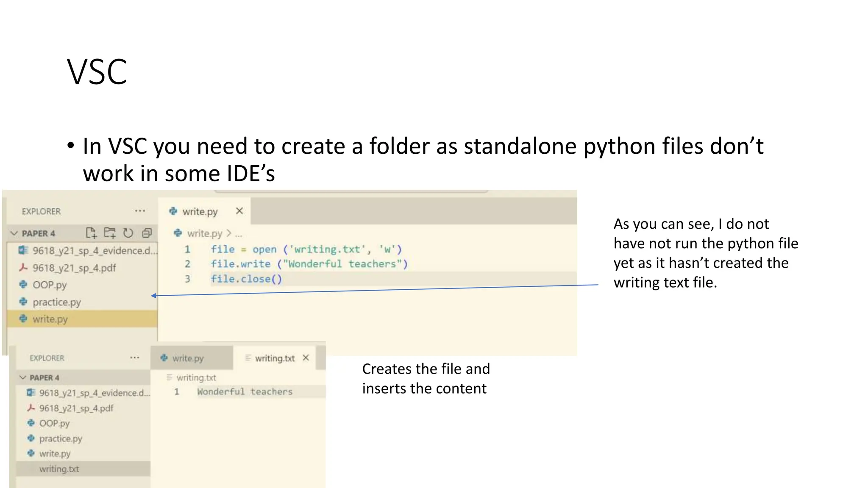Open writing.txt in the lower explorer
The image size is (868, 488).
[59, 469]
